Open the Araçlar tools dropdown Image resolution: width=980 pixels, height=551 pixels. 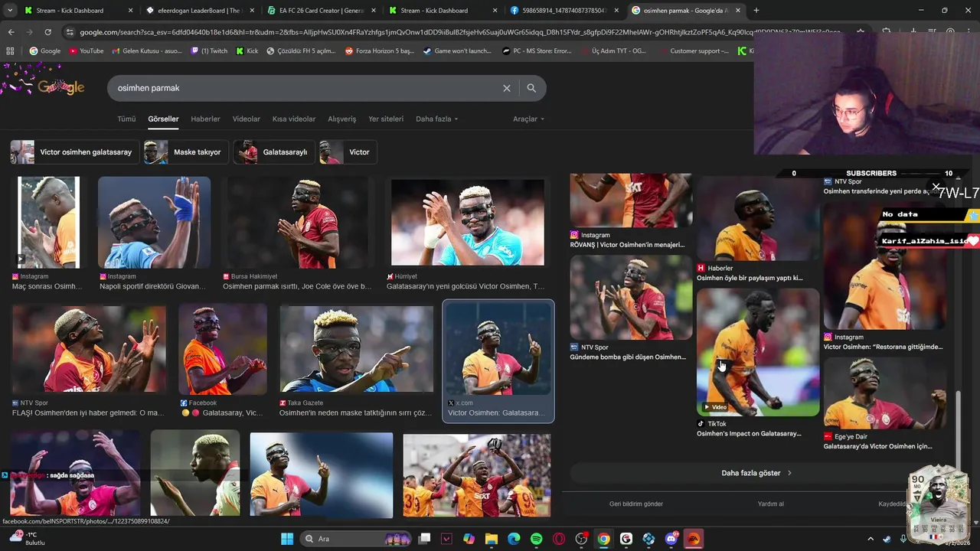click(x=528, y=119)
